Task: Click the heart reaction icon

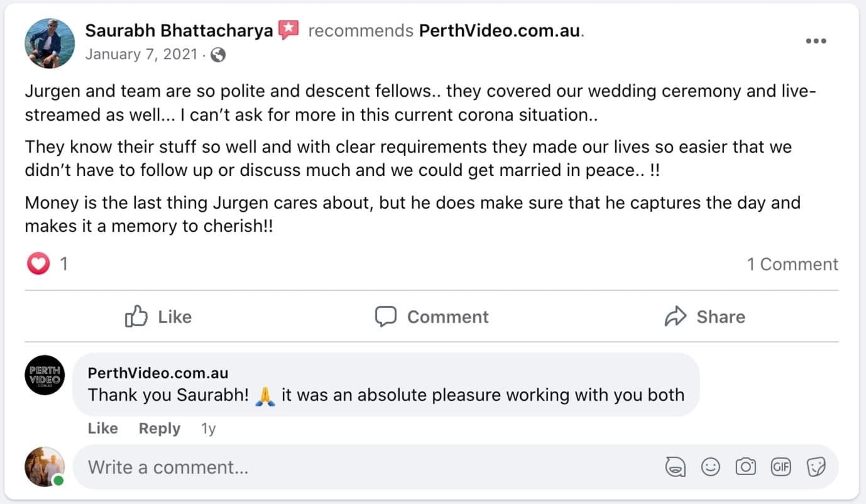Action: pyautogui.click(x=38, y=264)
